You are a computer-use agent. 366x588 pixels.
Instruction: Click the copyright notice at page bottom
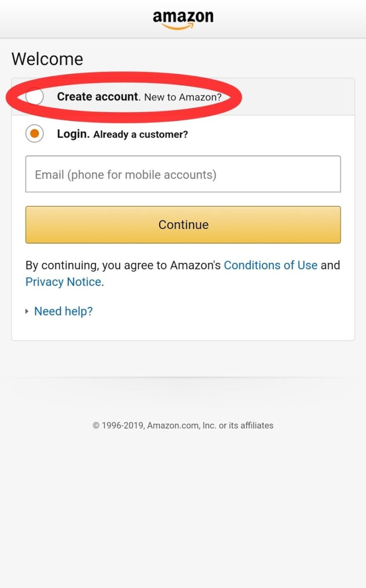[183, 425]
